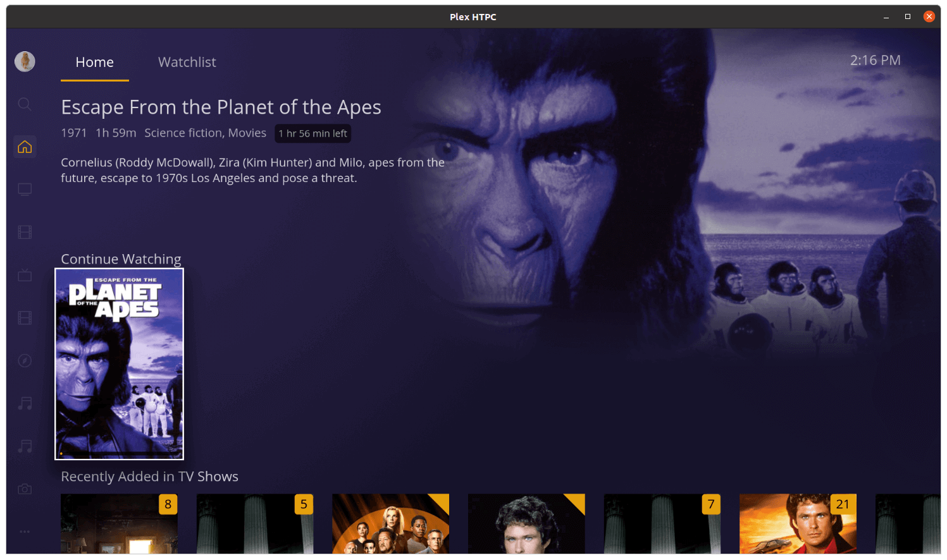
Task: Click the clock showing 2:16 PM
Action: click(x=876, y=60)
